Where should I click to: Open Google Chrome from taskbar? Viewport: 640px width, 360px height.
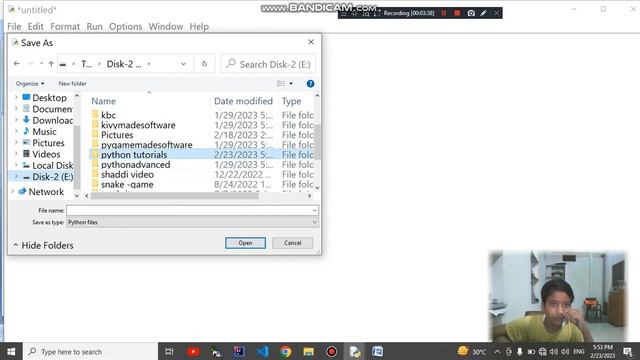coord(286,351)
